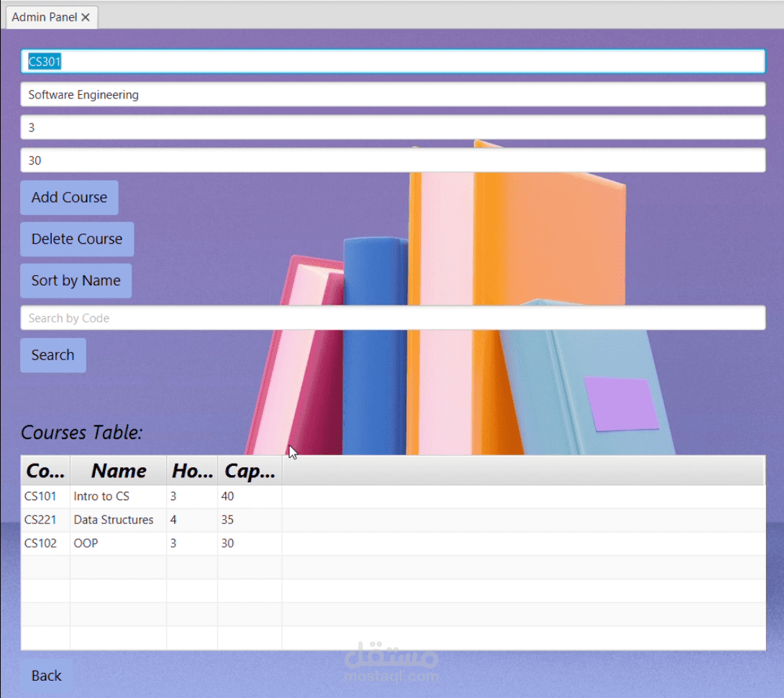Click the Add Course button

[x=69, y=197]
